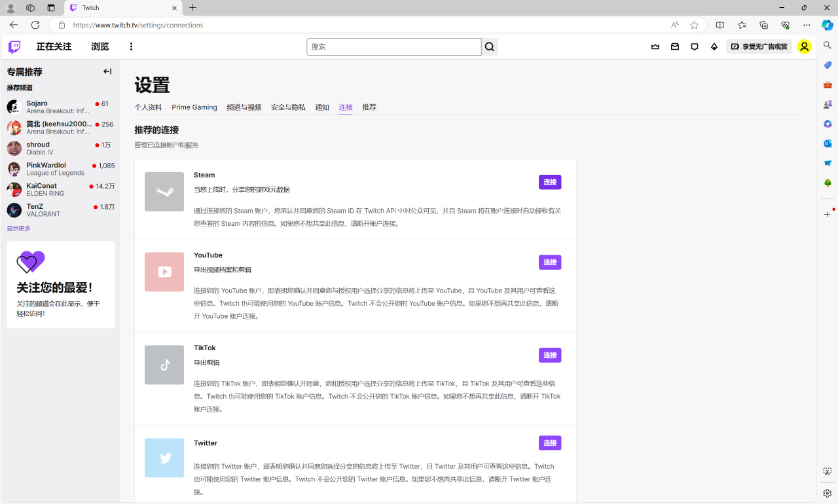Image resolution: width=838 pixels, height=504 pixels.
Task: Open Edge split screen icon
Action: [720, 25]
